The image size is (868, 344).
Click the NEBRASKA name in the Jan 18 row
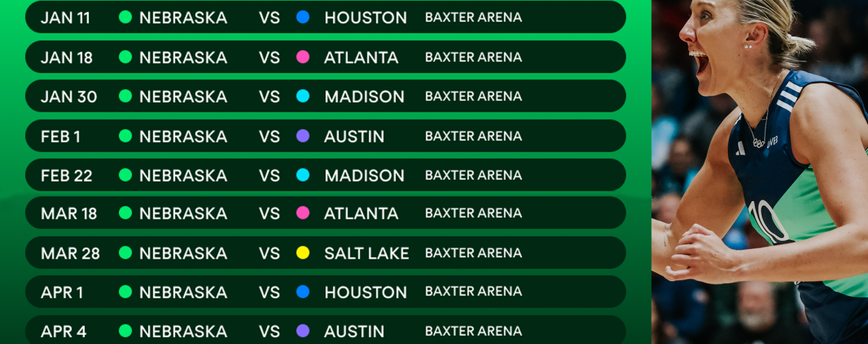click(183, 57)
